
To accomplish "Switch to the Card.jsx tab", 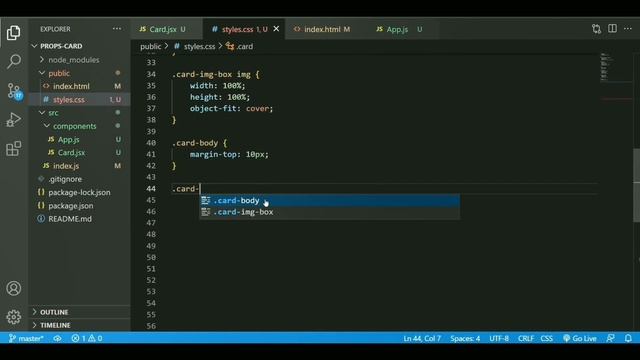I will pyautogui.click(x=167, y=29).
